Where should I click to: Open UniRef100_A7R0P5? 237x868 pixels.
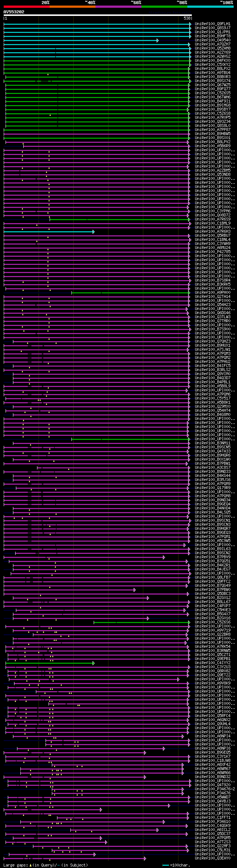click(213, 118)
